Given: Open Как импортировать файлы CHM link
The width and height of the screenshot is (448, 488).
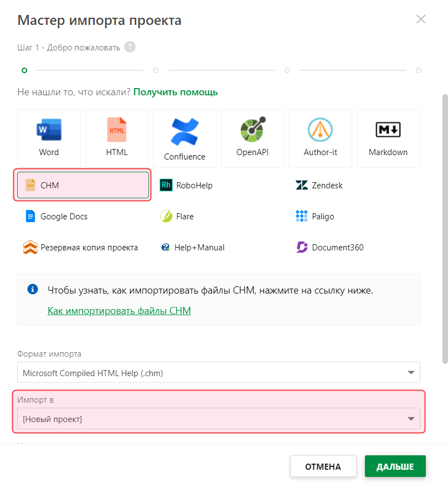Looking at the screenshot, I should click(119, 311).
